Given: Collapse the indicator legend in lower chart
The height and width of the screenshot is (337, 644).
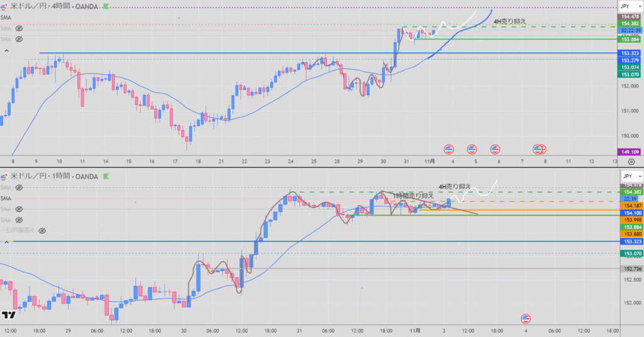Looking at the screenshot, I should click(x=7, y=241).
